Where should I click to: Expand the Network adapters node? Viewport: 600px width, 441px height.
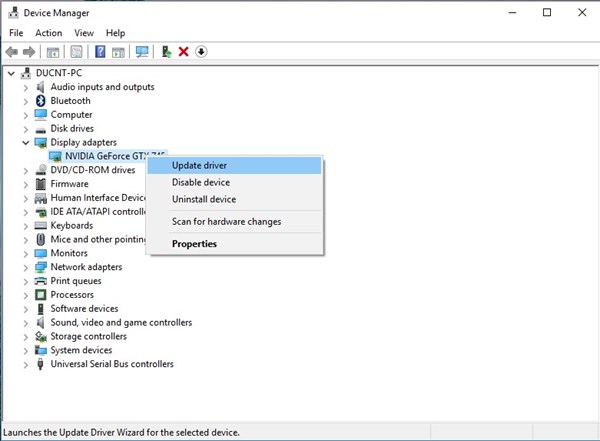click(x=26, y=268)
